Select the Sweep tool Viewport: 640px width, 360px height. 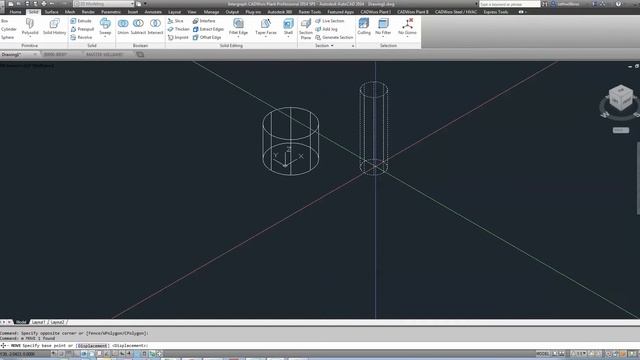[x=105, y=26]
